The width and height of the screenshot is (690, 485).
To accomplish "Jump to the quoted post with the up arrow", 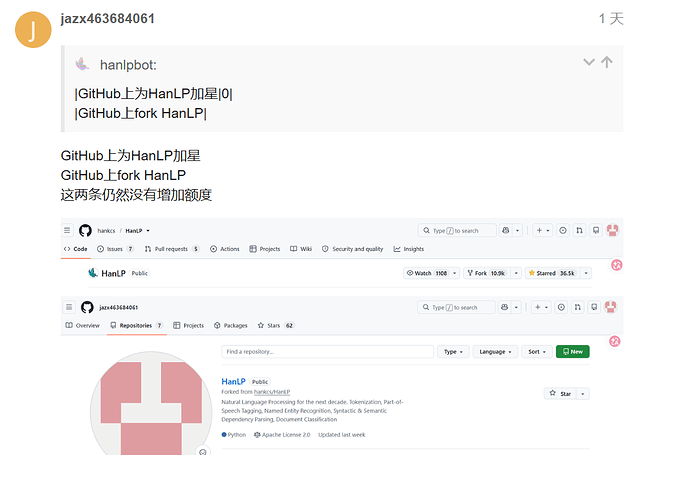I will pos(607,62).
